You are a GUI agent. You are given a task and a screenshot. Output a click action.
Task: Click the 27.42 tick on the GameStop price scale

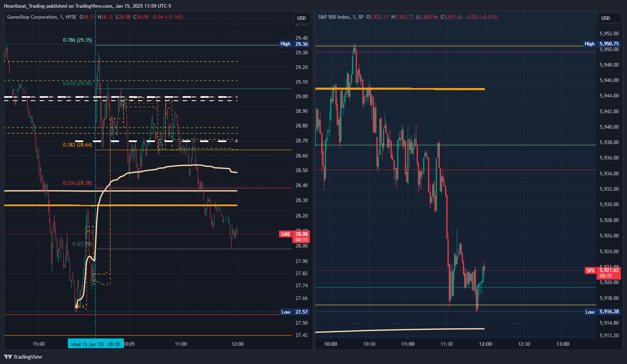tap(301, 335)
